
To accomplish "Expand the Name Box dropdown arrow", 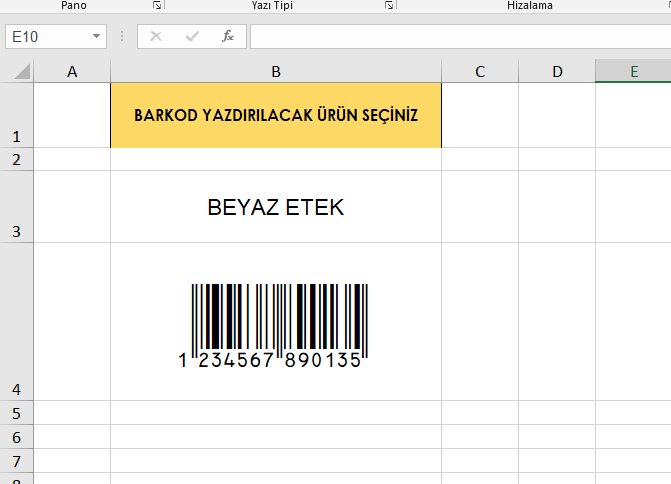I will [97, 36].
